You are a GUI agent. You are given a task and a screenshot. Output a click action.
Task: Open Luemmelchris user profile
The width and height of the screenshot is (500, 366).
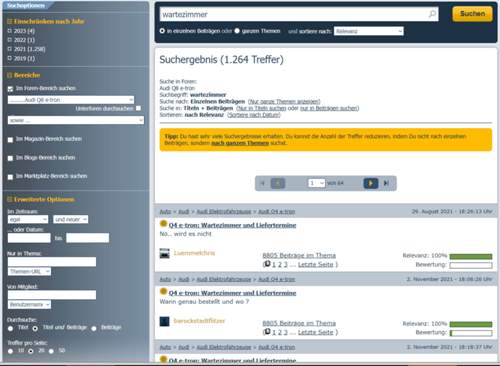[194, 253]
